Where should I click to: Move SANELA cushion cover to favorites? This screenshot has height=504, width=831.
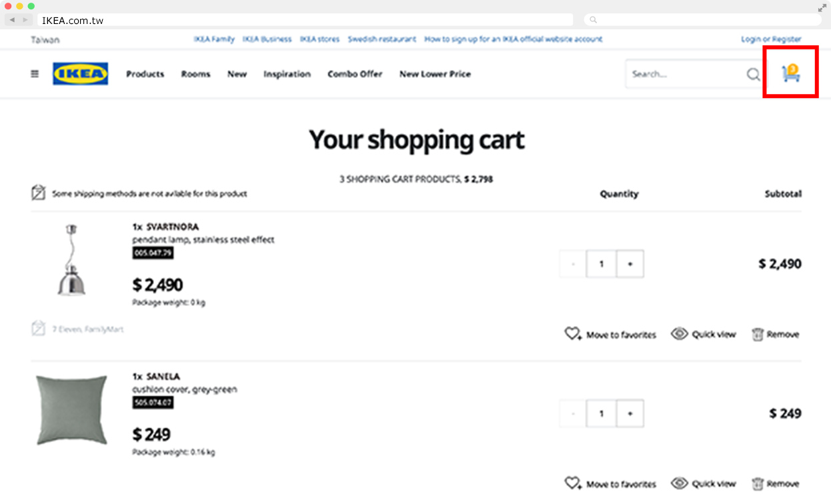point(610,484)
